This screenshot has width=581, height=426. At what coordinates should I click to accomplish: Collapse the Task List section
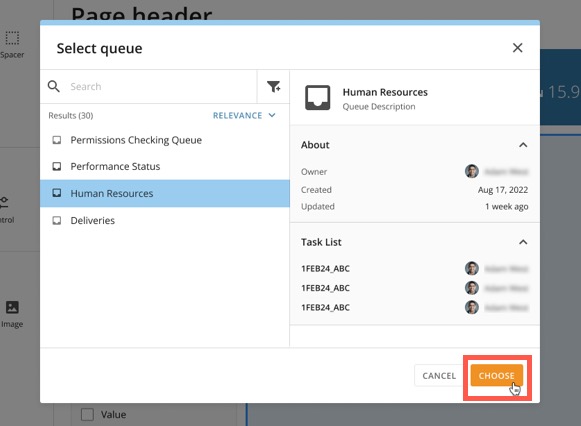click(523, 242)
